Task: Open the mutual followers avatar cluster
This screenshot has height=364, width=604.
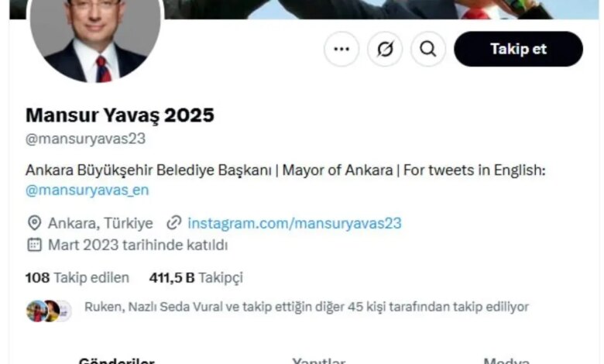Action: [x=49, y=311]
